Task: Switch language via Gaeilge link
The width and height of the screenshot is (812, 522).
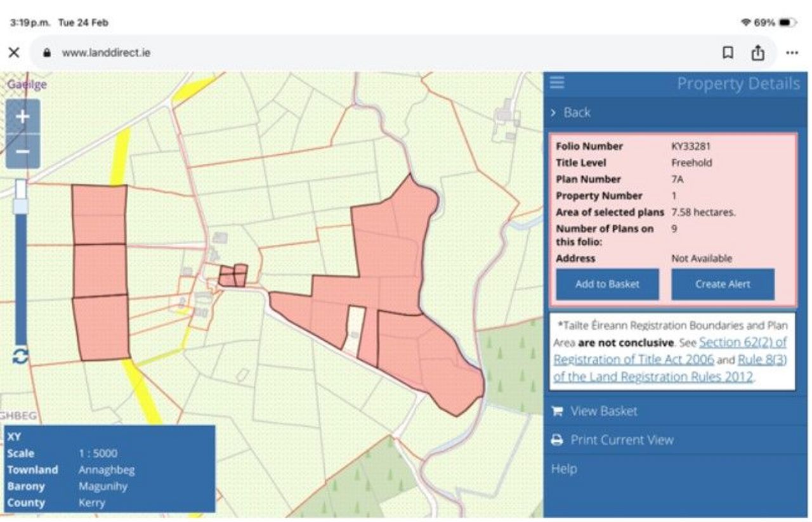Action: [x=27, y=84]
